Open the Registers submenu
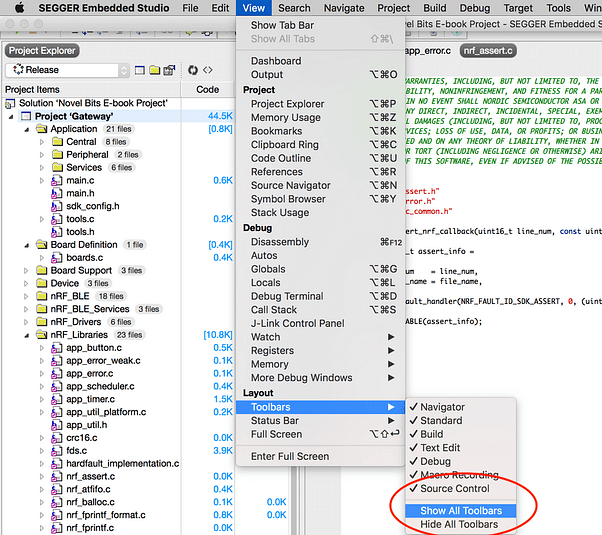The height and width of the screenshot is (535, 602). pyautogui.click(x=320, y=351)
